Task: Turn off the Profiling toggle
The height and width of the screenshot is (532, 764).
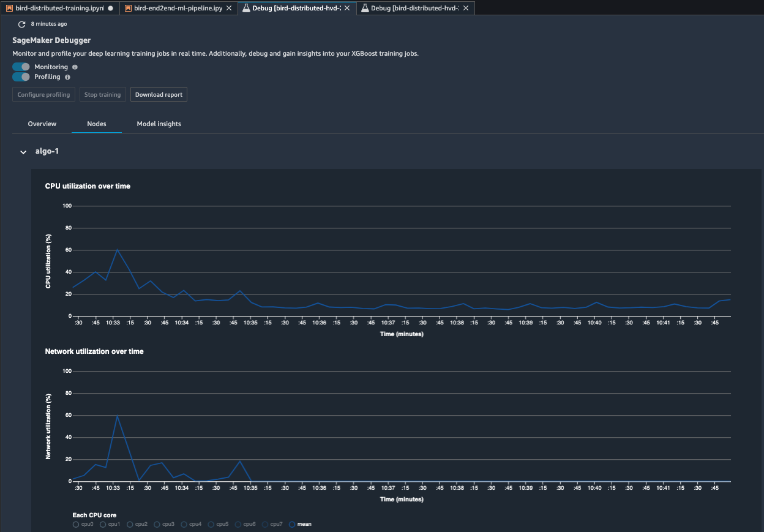Action: pyautogui.click(x=21, y=77)
